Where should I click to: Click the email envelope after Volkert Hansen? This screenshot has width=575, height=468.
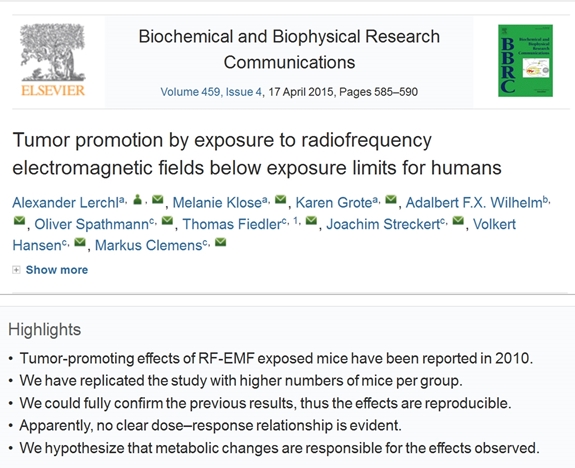(80, 242)
